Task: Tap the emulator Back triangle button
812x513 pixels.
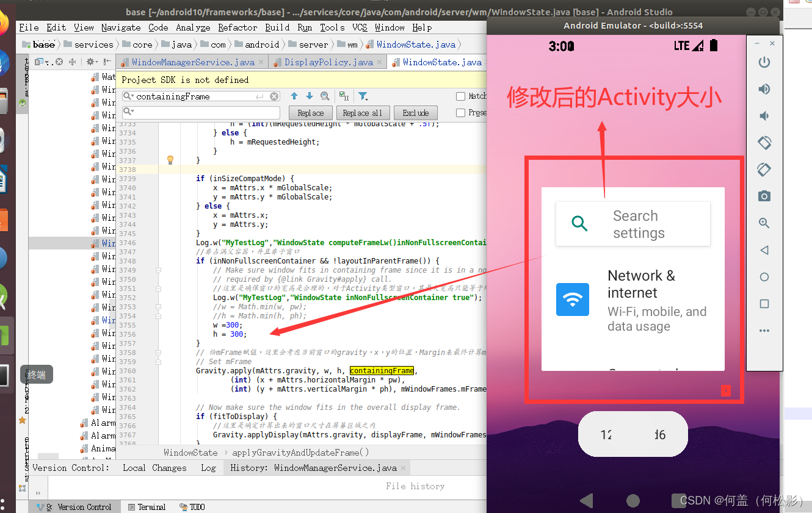Action: (764, 249)
